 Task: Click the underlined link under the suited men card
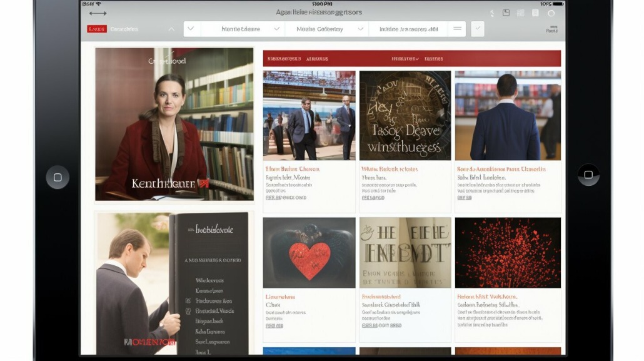pyautogui.click(x=286, y=198)
